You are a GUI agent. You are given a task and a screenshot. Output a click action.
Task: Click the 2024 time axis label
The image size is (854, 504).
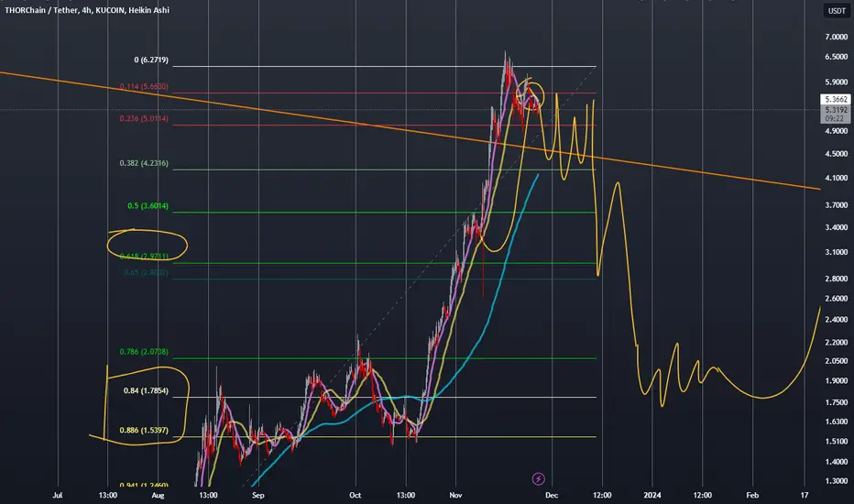click(651, 495)
